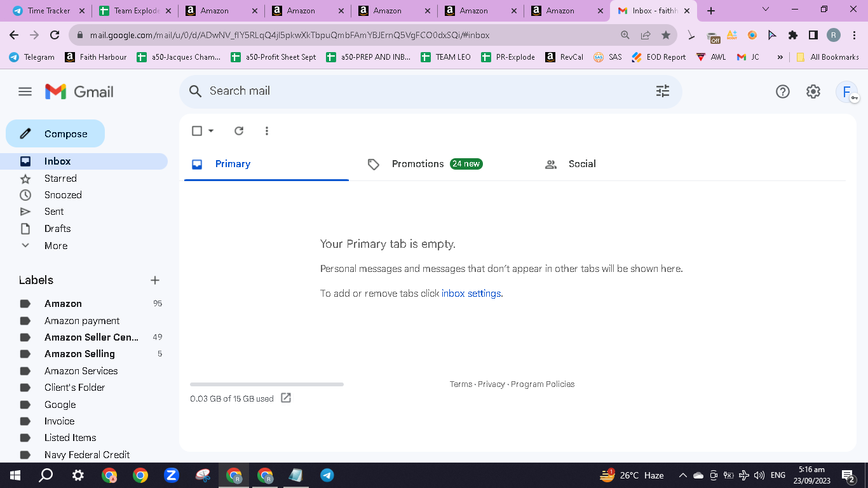This screenshot has width=868, height=488.
Task: Open the Windows Start menu
Action: [15, 475]
